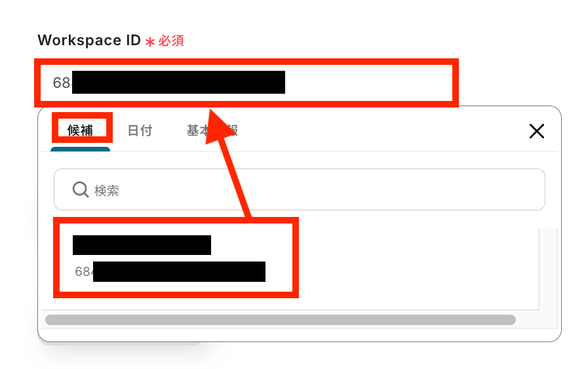Screen dimensions: 588x369
Task: Click the candidate's ID line beginning 68
Action: [x=170, y=271]
